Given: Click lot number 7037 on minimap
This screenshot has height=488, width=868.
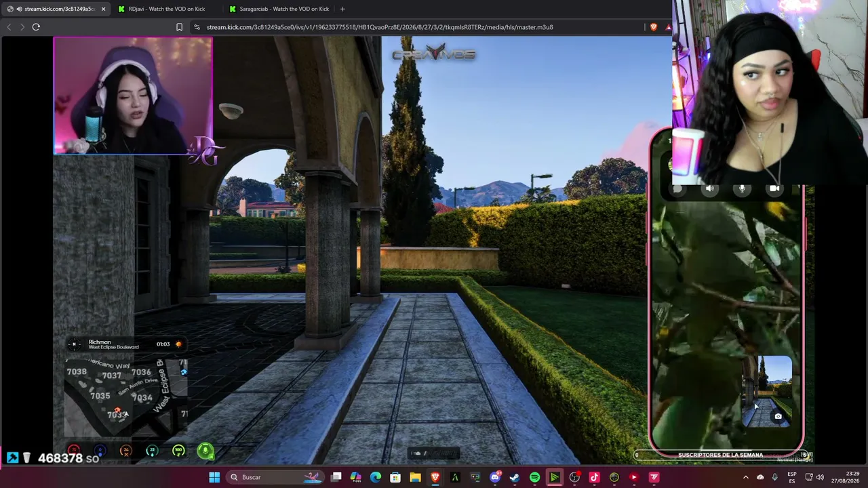Looking at the screenshot, I should (111, 375).
